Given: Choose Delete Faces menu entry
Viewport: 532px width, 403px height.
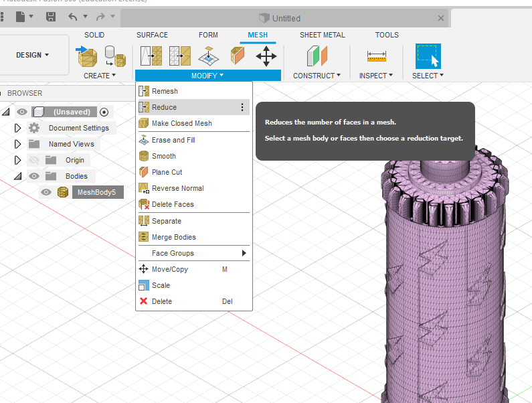Looking at the screenshot, I should click(x=194, y=204).
